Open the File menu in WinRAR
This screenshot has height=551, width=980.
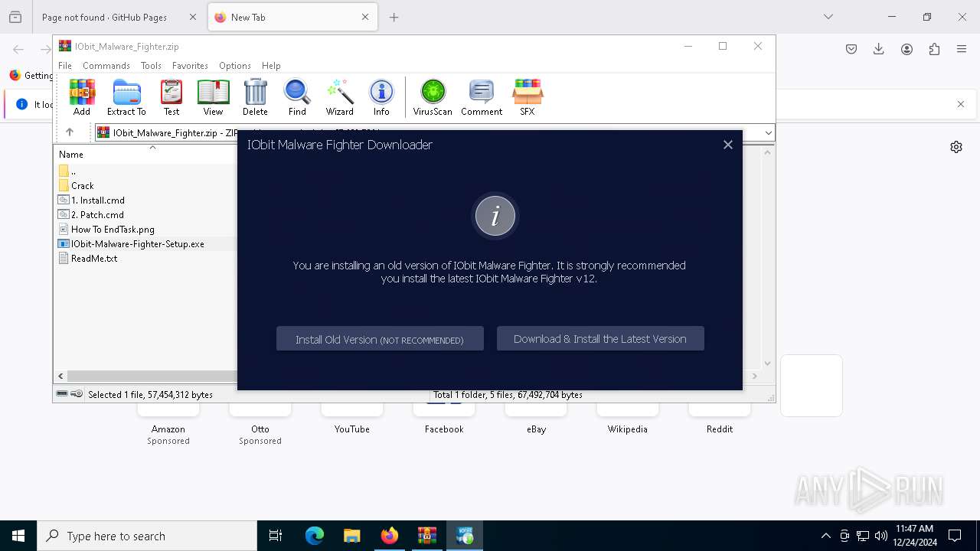65,66
